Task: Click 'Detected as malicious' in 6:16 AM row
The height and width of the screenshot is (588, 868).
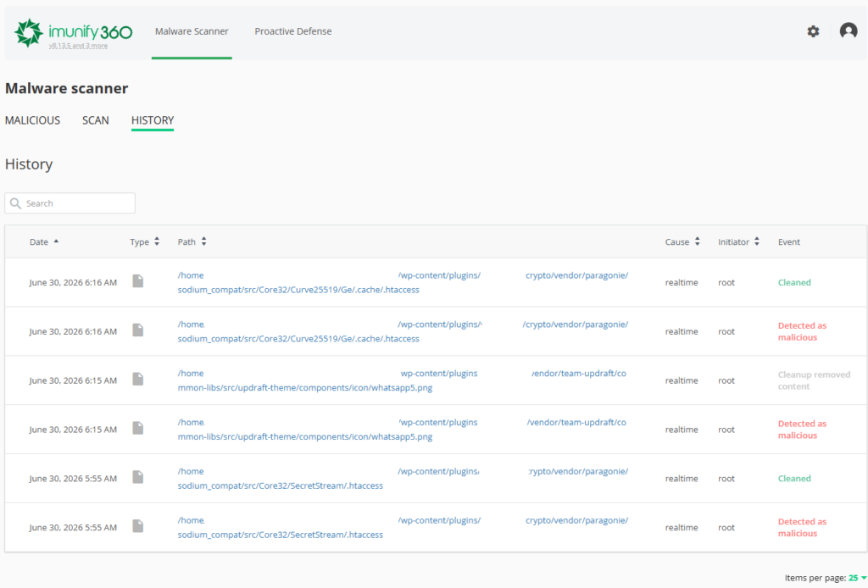Action: click(802, 331)
